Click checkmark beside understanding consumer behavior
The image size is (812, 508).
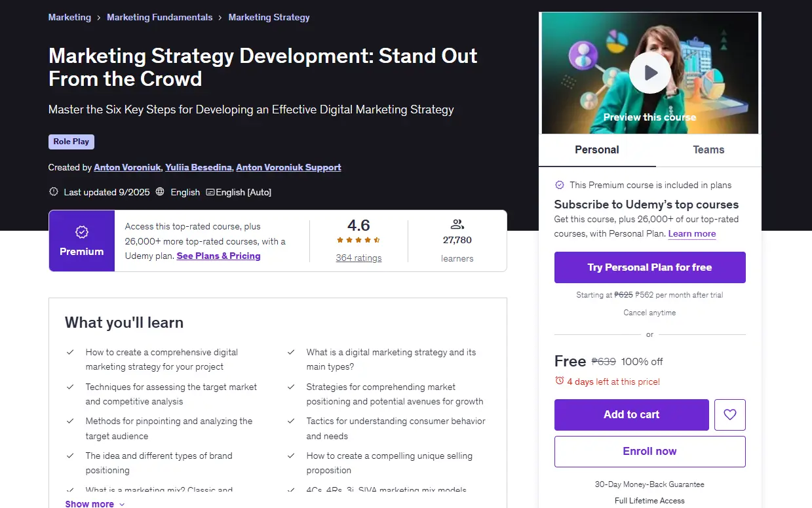coord(291,421)
